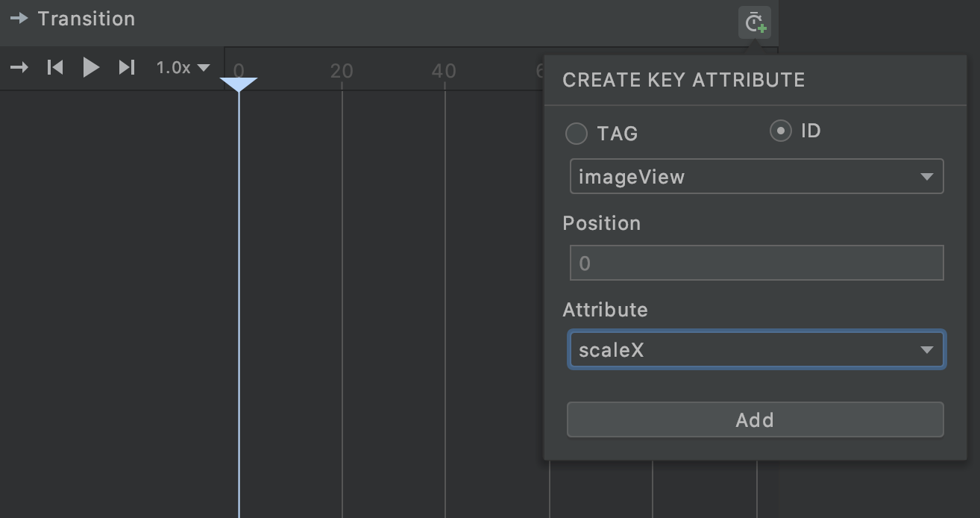The width and height of the screenshot is (980, 518).
Task: Skip to the transition end
Action: click(127, 68)
